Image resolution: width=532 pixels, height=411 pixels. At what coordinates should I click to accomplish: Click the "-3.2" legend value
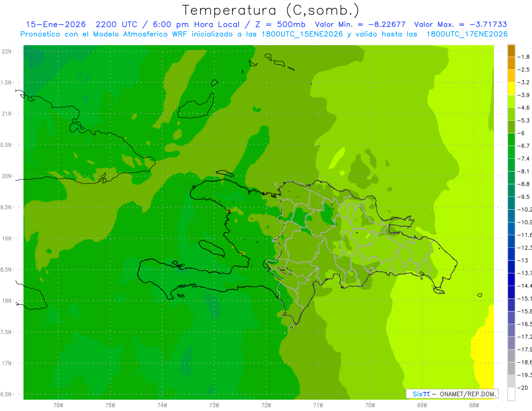pyautogui.click(x=524, y=82)
